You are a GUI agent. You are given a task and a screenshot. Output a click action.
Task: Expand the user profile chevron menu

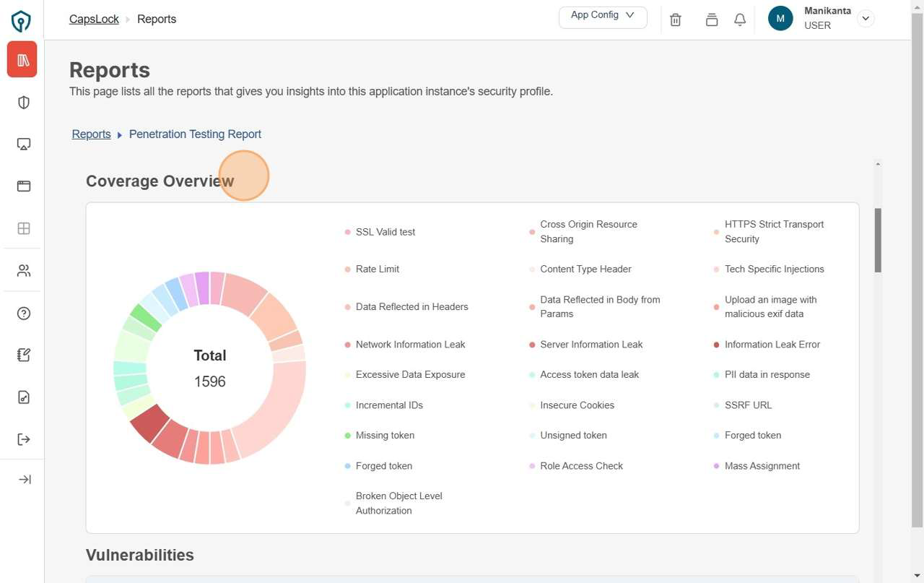866,19
